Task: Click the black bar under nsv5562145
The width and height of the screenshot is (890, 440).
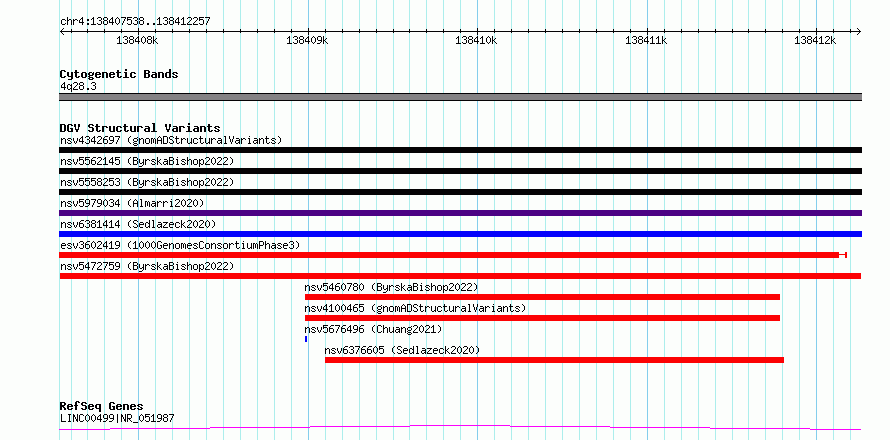Action: (460, 171)
